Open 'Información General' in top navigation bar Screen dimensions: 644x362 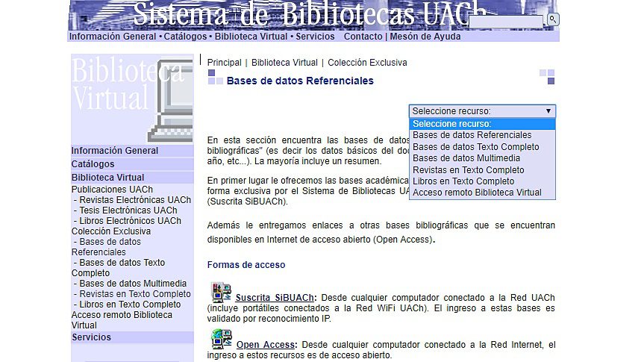pos(113,37)
